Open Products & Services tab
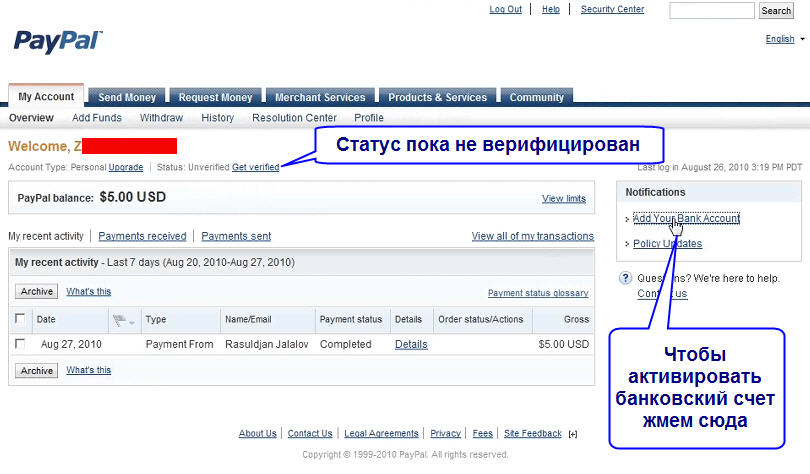 click(x=438, y=97)
